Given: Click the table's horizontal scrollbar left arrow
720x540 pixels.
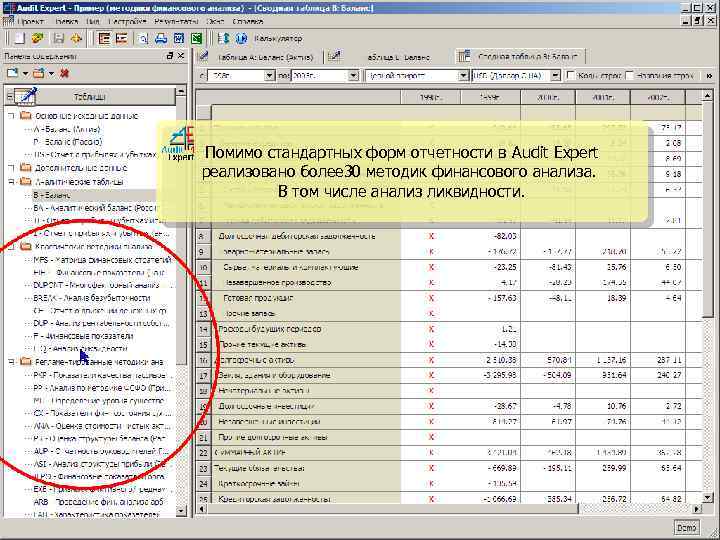Looking at the screenshot, I should click(x=201, y=509).
